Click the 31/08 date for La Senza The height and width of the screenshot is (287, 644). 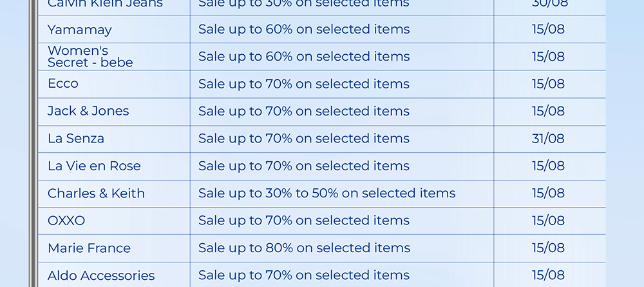tap(548, 139)
